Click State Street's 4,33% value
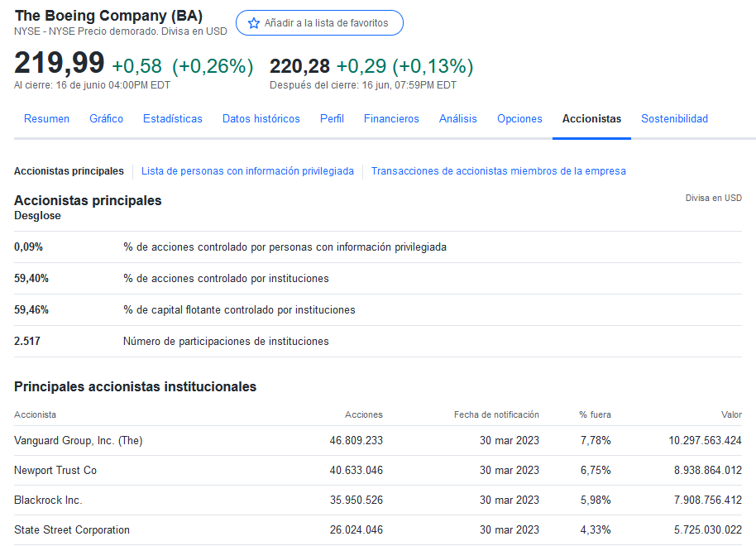This screenshot has height=546, width=756. coord(596,530)
